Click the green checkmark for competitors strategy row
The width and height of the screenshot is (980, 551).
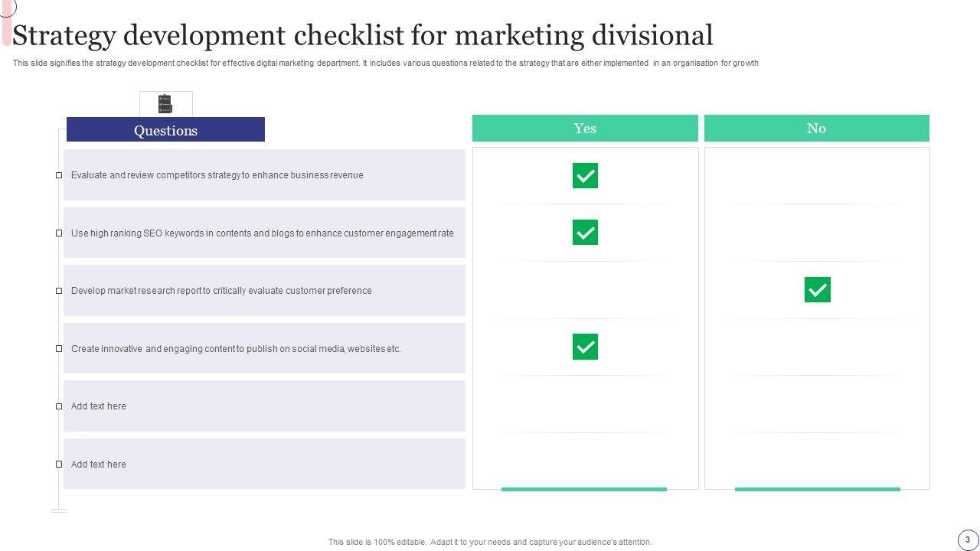click(585, 175)
